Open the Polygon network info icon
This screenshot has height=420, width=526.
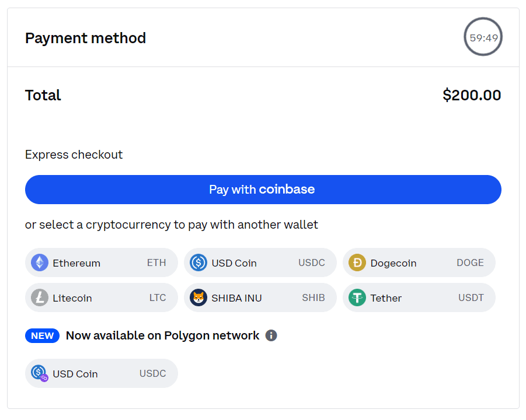click(x=271, y=335)
